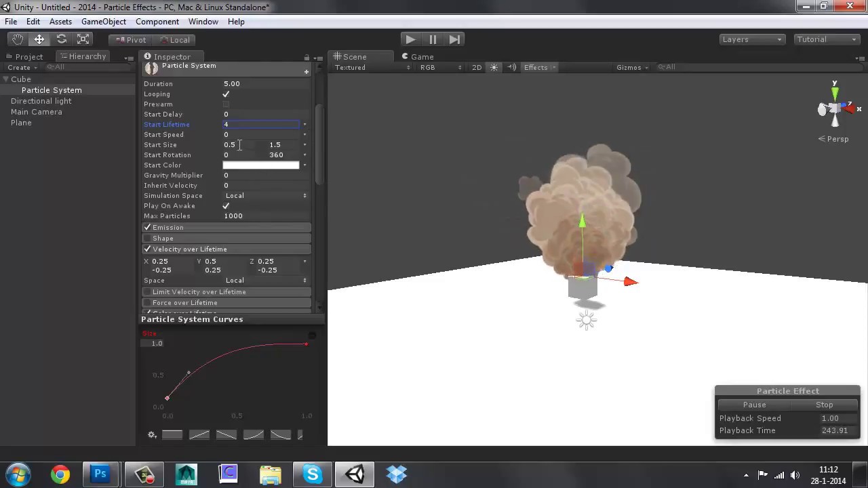868x488 pixels.
Task: Toggle the Looping checkbox
Action: pos(226,94)
